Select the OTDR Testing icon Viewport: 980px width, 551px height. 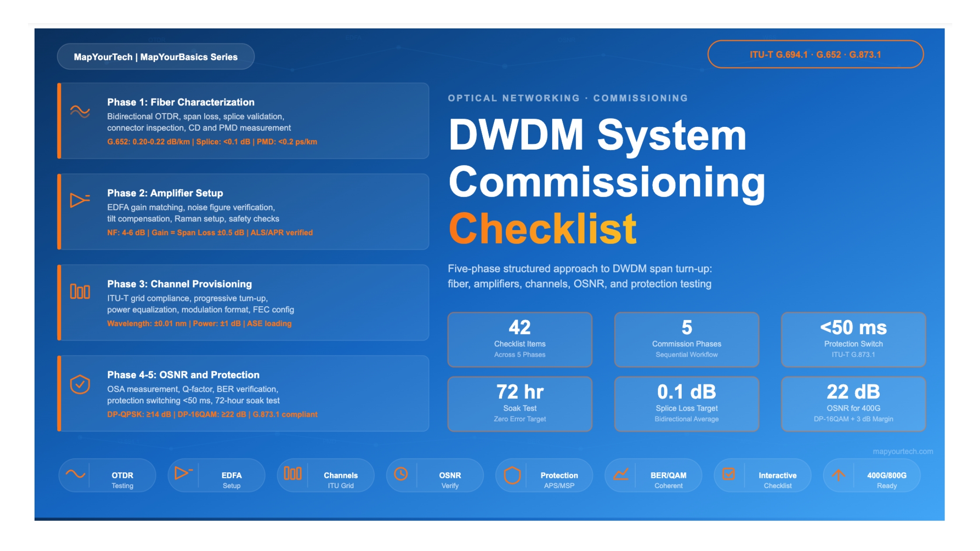pos(74,475)
